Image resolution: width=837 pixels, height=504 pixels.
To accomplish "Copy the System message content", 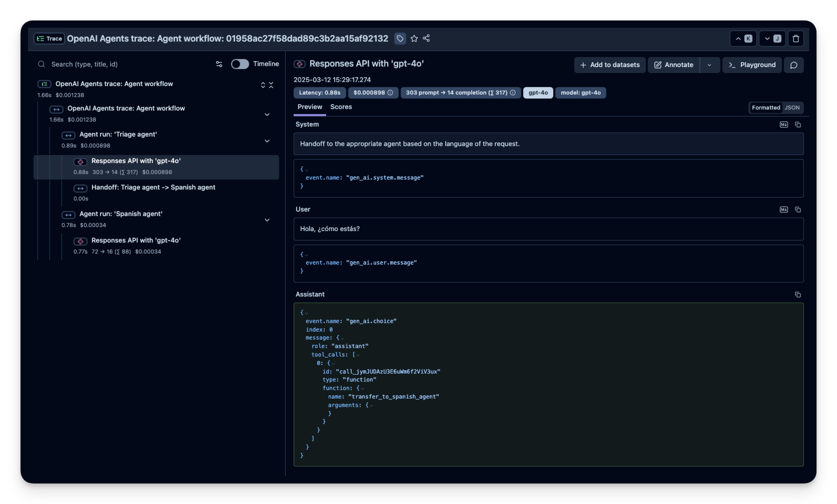I will click(x=798, y=124).
